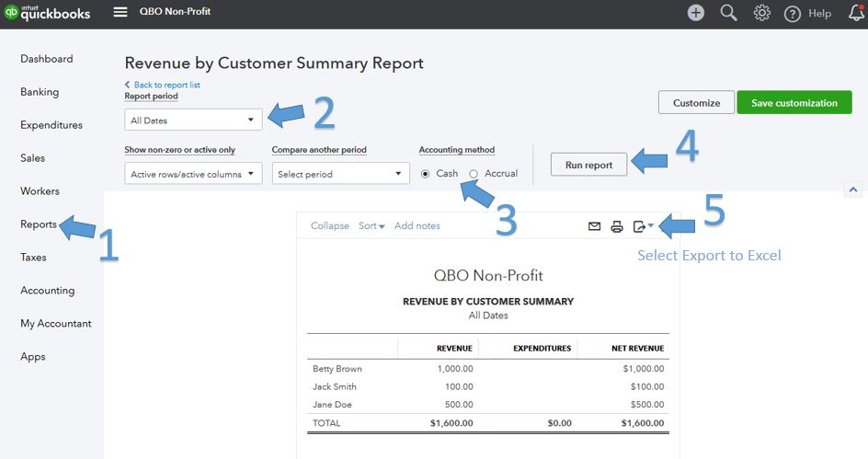This screenshot has height=459, width=868.
Task: Open the notifications bell icon
Action: point(856,13)
